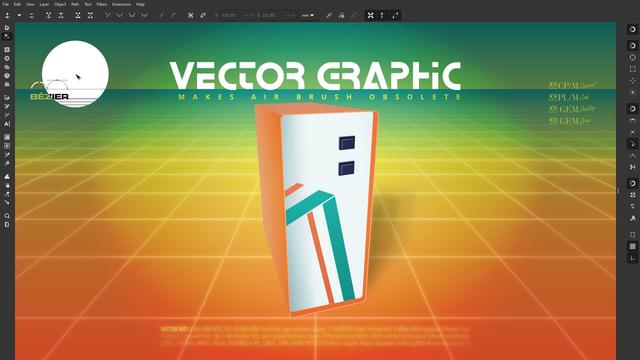The image size is (640, 360).
Task: Open the Path menu
Action: 75,4
